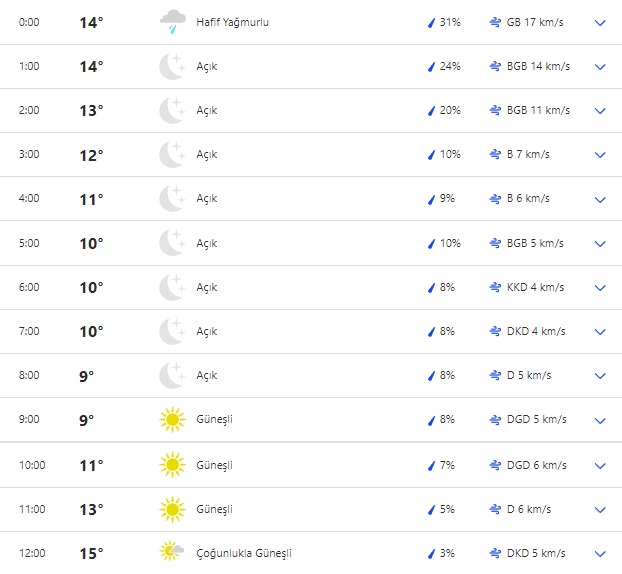
Task: Expand the 0:00 hourly forecast details
Action: click(600, 22)
